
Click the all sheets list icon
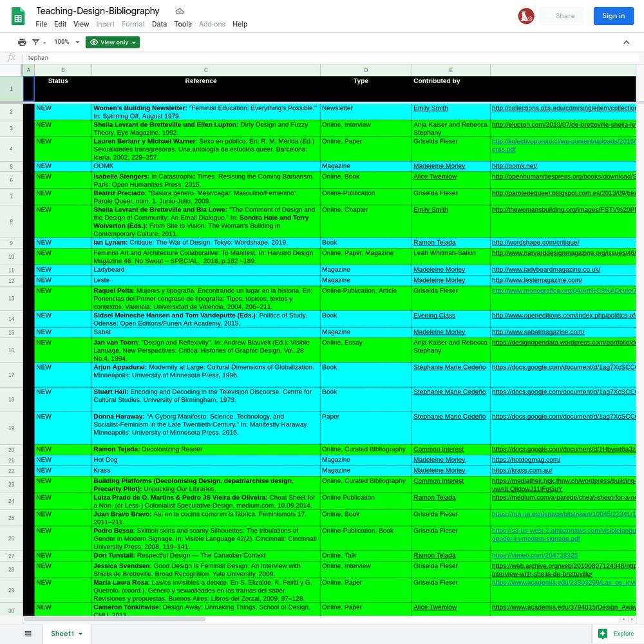pos(28,633)
